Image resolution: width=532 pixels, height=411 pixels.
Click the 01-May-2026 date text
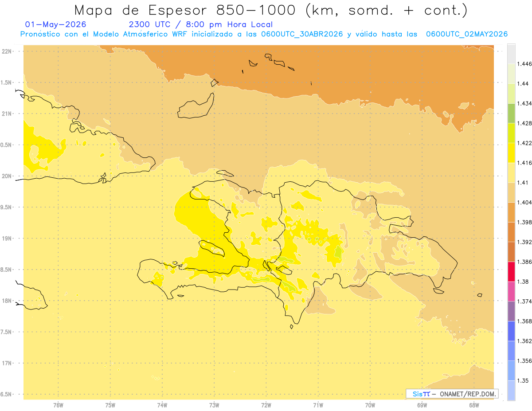click(56, 25)
